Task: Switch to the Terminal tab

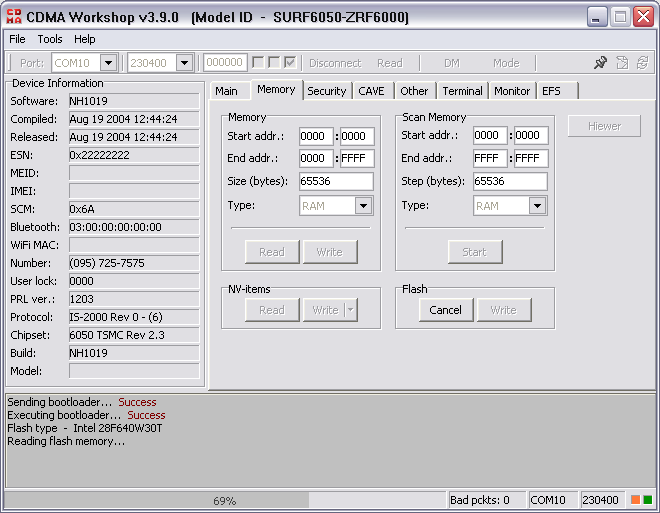Action: click(x=463, y=91)
